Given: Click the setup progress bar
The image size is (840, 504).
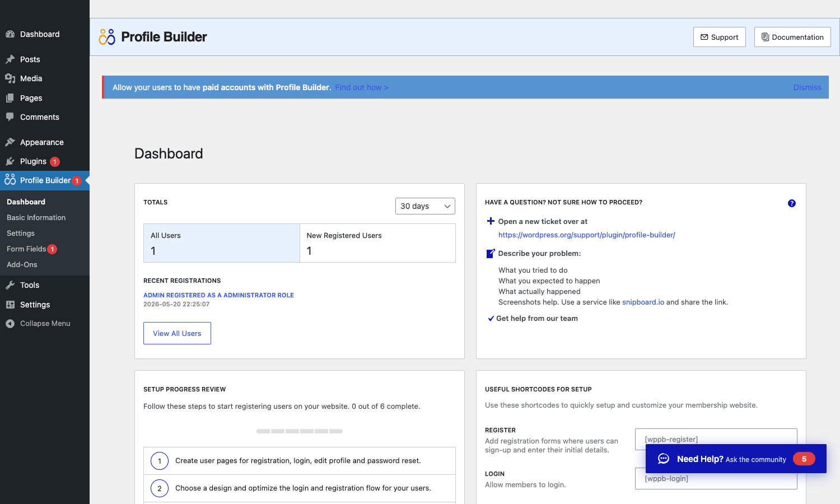Looking at the screenshot, I should point(300,431).
